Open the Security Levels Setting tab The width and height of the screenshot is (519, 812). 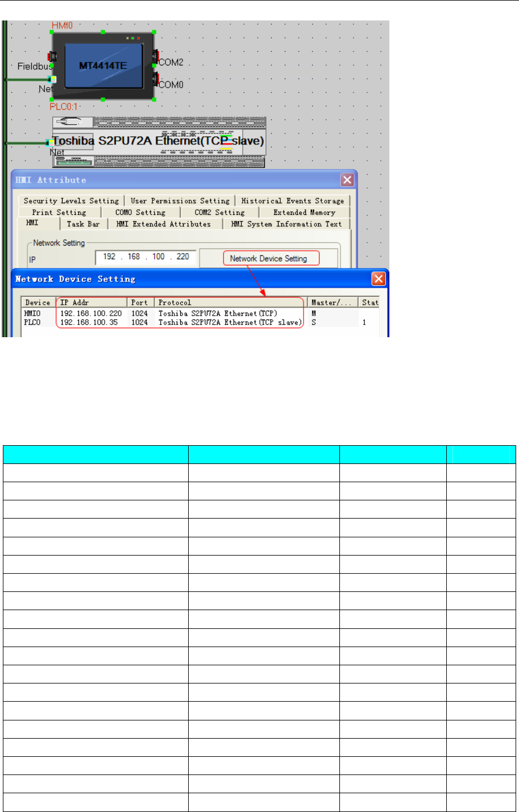coord(71,201)
